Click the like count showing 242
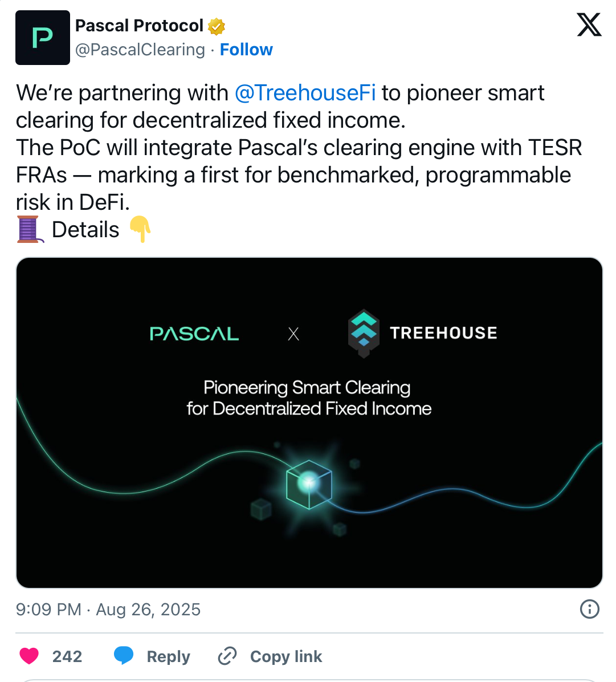The height and width of the screenshot is (682, 616). pyautogui.click(x=68, y=656)
